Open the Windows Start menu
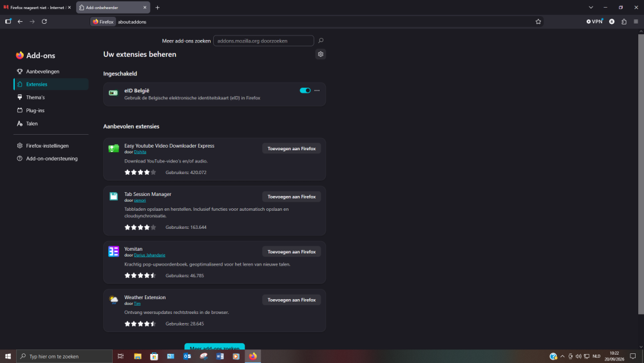Screen dimensions: 644x363 pos(8,356)
